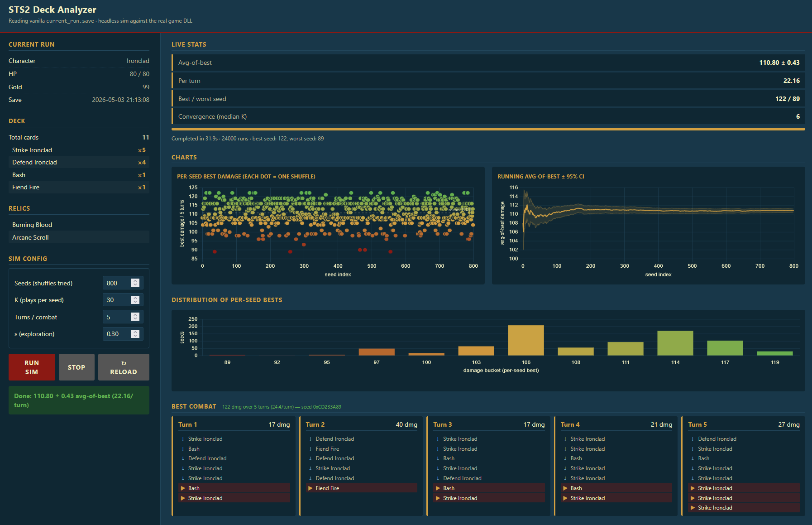
Task: Click played Bash in Turn 1
Action: coord(234,488)
